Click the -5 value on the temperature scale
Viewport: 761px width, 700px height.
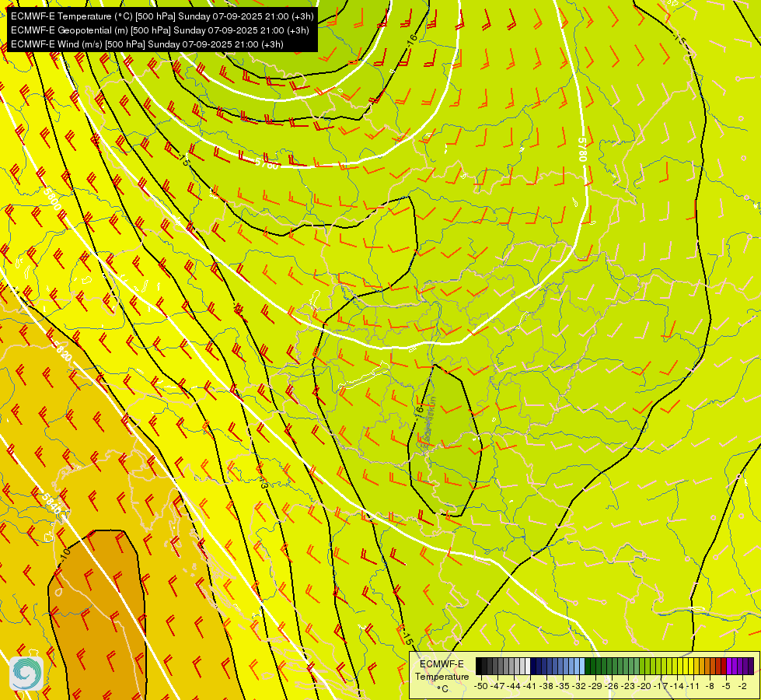[x=727, y=686]
